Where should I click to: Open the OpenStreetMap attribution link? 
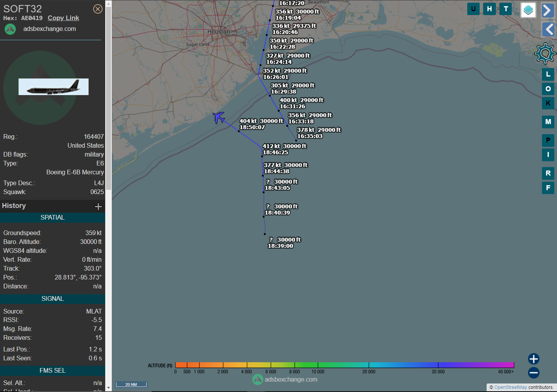click(x=511, y=387)
